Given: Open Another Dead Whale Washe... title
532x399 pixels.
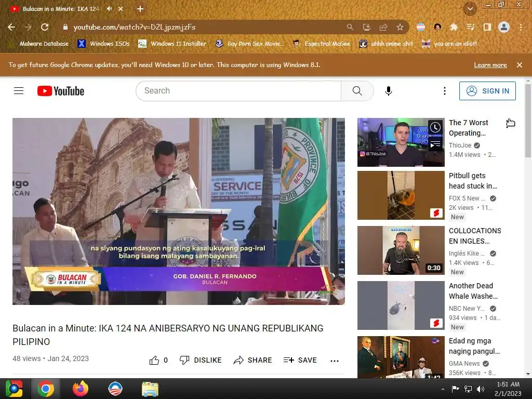Looking at the screenshot, I should pos(473,291).
